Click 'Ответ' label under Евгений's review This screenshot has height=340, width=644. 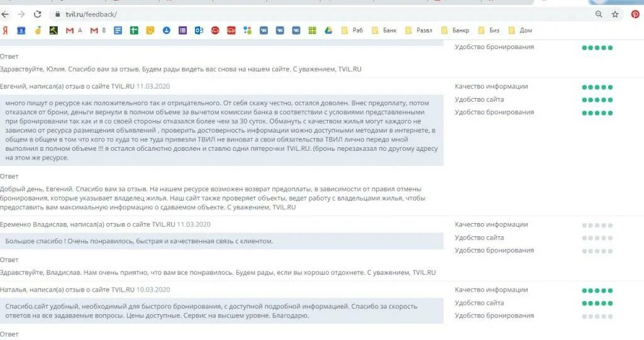tap(9, 176)
